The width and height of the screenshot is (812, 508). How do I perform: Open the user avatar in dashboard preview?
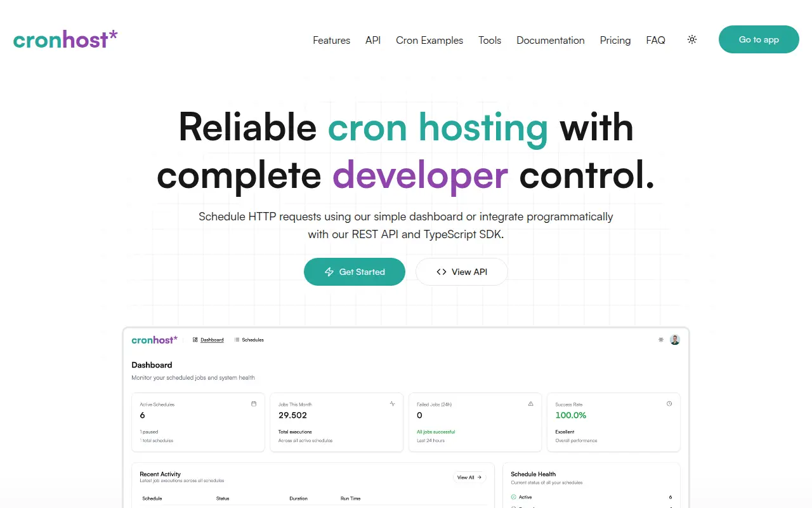pyautogui.click(x=675, y=340)
